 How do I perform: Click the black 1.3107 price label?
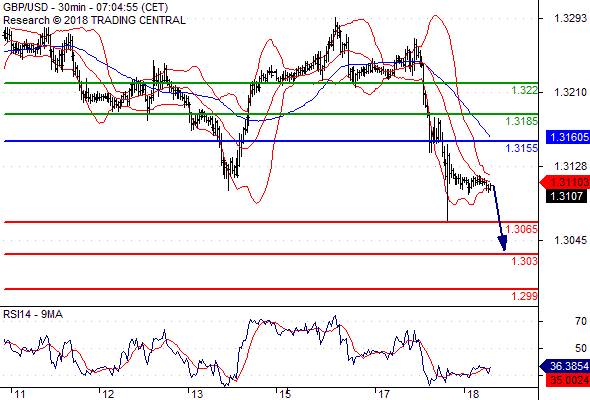[566, 196]
